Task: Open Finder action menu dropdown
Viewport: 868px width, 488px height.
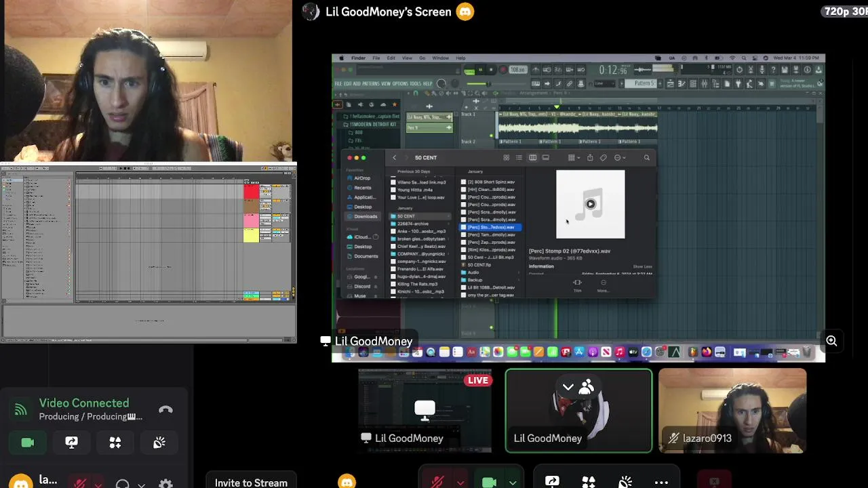Action: point(620,158)
